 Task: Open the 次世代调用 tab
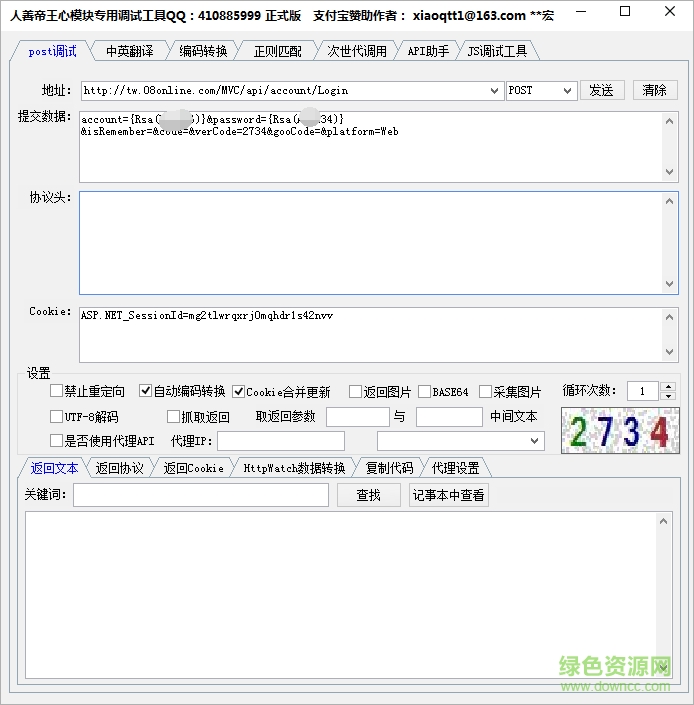tap(357, 51)
